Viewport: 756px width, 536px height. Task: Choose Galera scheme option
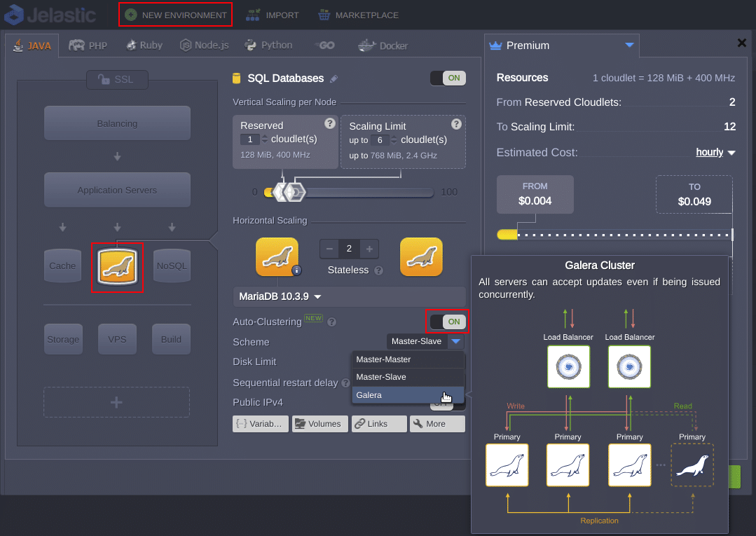point(408,394)
